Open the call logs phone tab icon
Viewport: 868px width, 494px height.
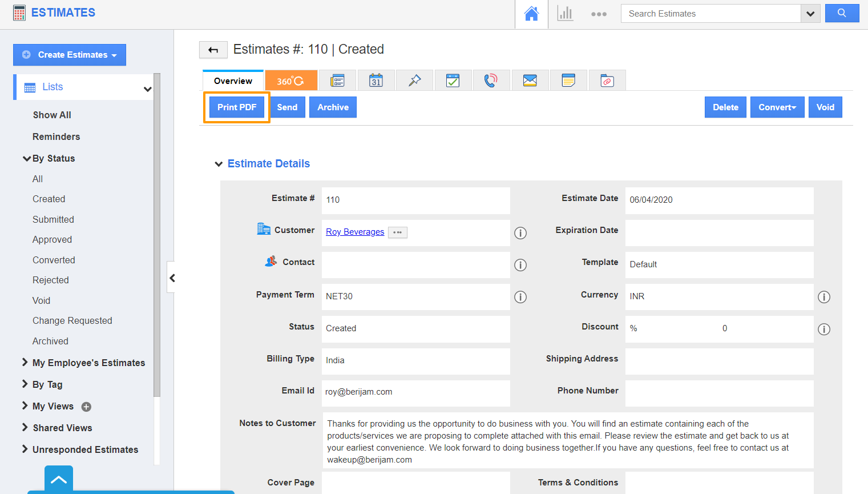click(x=491, y=81)
